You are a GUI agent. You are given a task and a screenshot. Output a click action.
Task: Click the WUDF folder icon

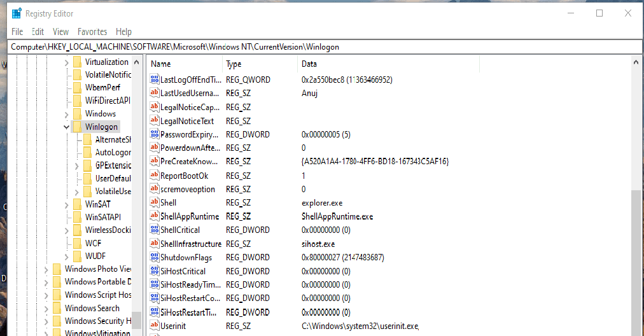(77, 256)
